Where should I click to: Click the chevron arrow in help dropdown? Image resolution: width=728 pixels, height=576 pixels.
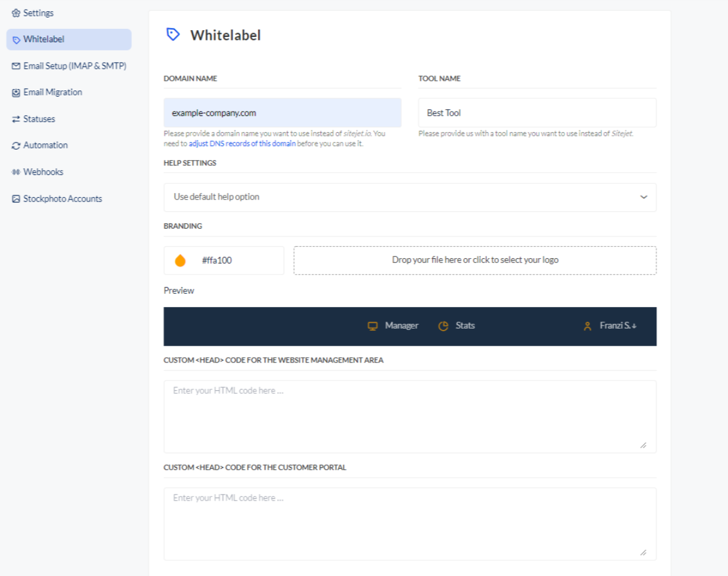pyautogui.click(x=643, y=197)
